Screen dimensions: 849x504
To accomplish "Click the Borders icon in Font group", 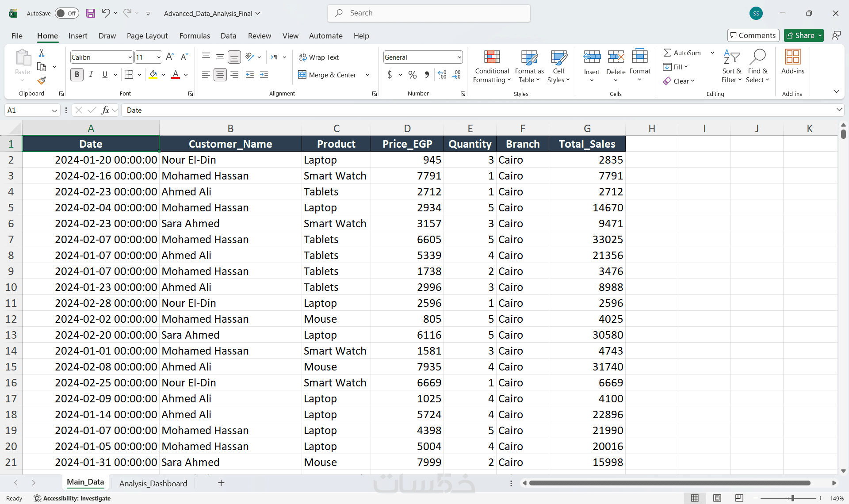I will [x=129, y=75].
